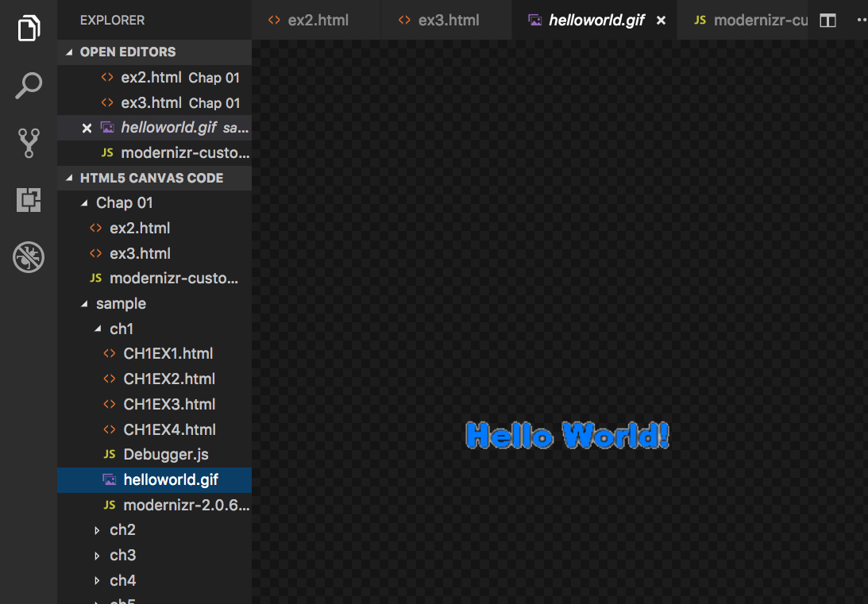Open the editor More Actions menu
Viewport: 868px width, 604px height.
coord(861,20)
